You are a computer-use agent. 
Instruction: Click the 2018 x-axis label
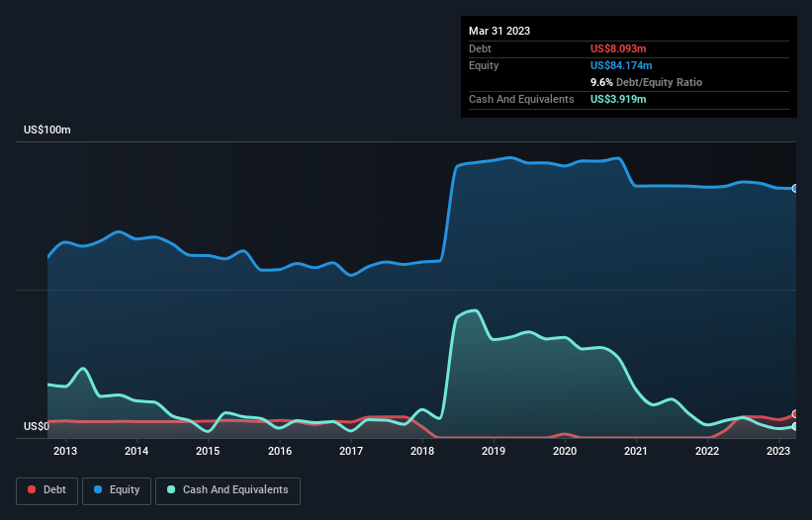(422, 451)
